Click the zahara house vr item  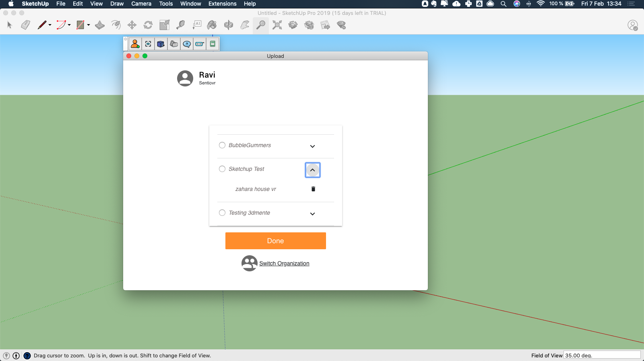256,189
